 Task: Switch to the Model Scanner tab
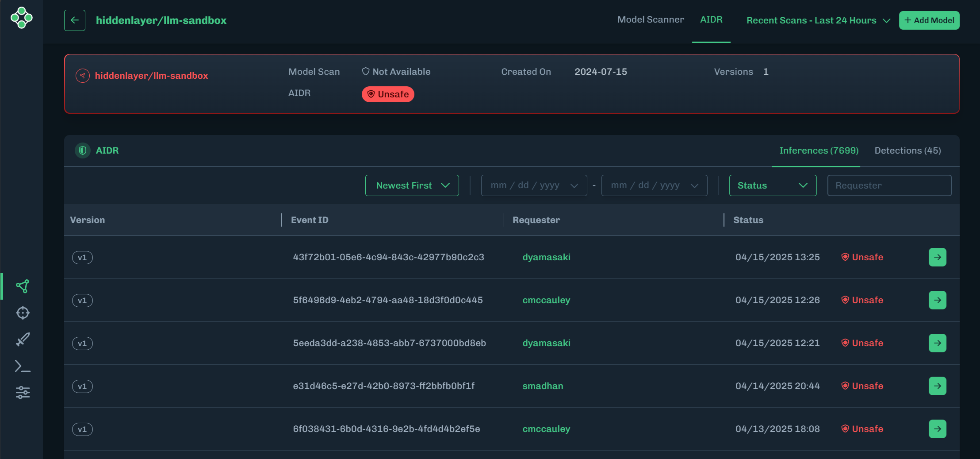(650, 20)
